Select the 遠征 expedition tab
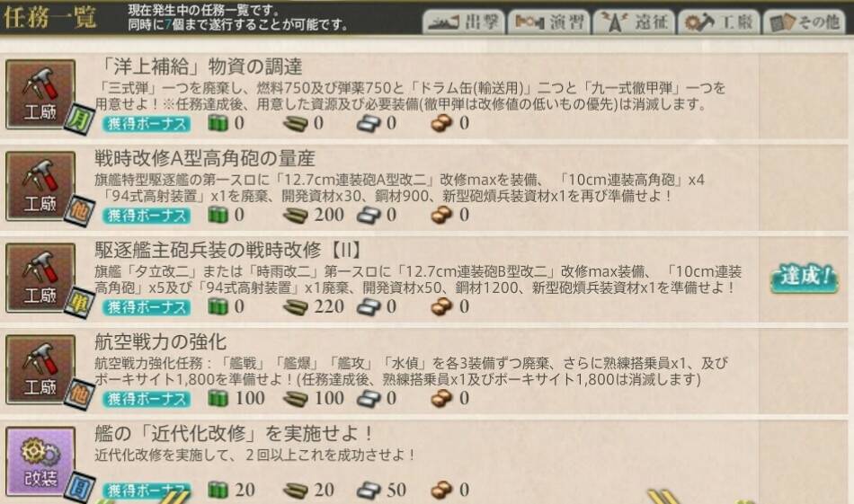The height and width of the screenshot is (504, 854). point(635,22)
